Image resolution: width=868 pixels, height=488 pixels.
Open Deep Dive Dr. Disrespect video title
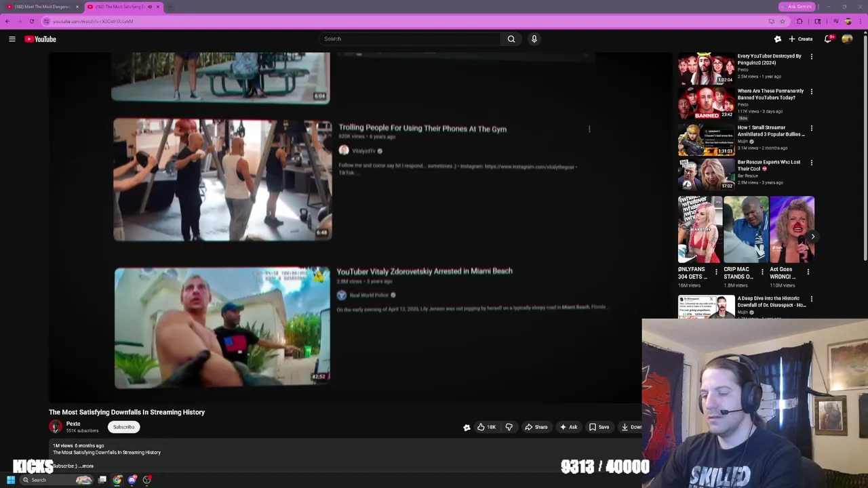point(772,302)
